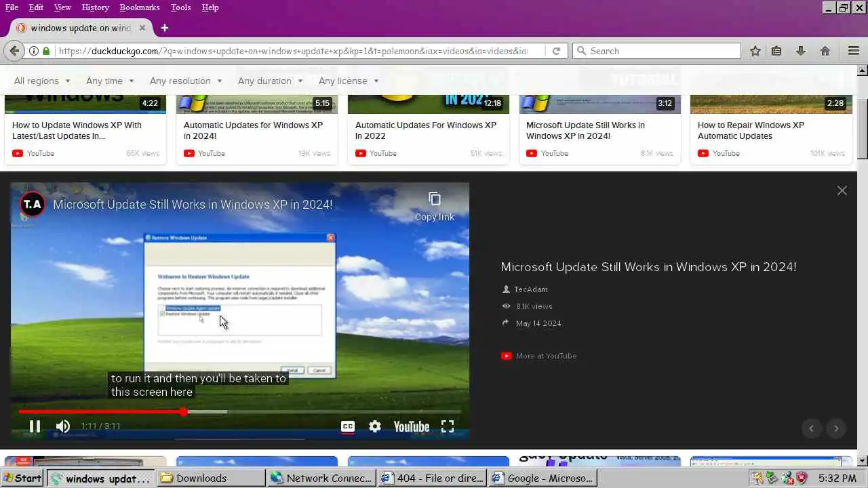This screenshot has width=868, height=488.
Task: Click the secure padlock icon
Action: click(x=46, y=51)
